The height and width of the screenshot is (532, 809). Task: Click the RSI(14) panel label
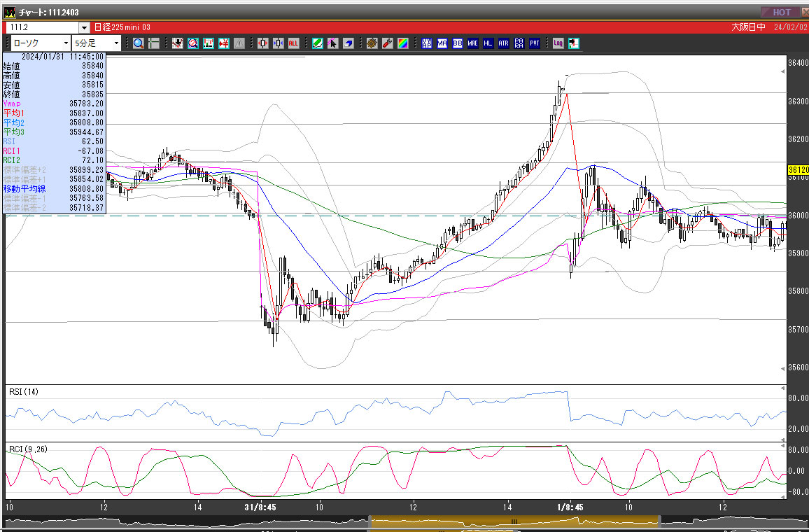point(24,391)
